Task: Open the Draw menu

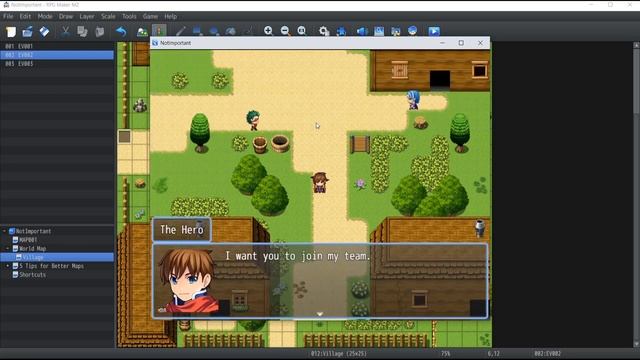Action: (x=66, y=16)
